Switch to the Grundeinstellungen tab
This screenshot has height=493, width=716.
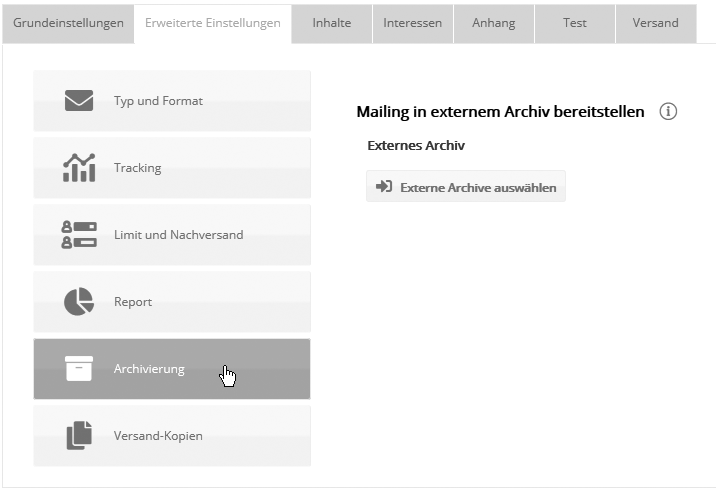click(x=68, y=23)
